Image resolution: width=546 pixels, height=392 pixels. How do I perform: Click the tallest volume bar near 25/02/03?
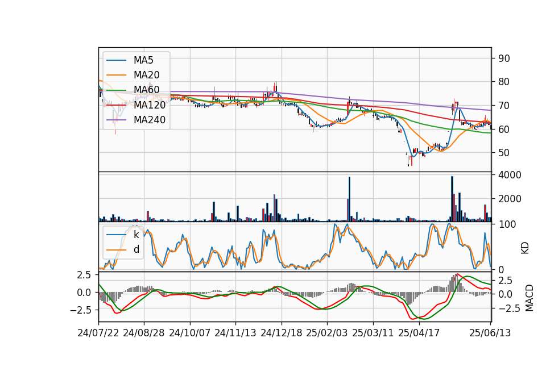(349, 199)
